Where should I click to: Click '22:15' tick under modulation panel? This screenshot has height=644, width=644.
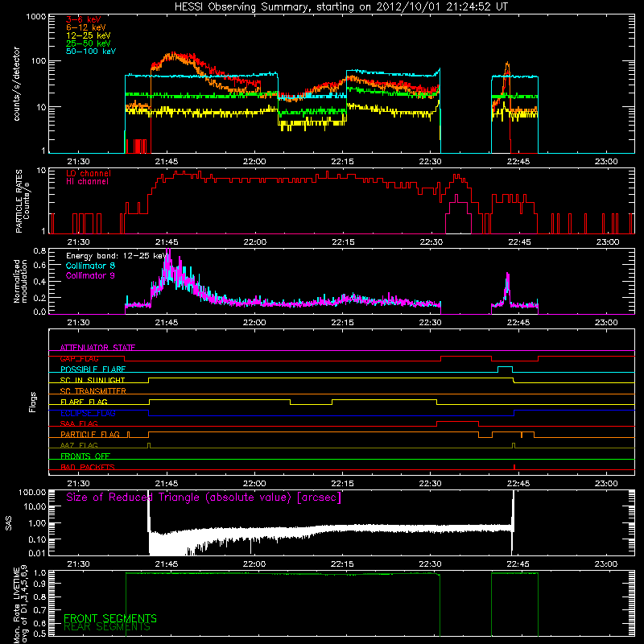342,323
